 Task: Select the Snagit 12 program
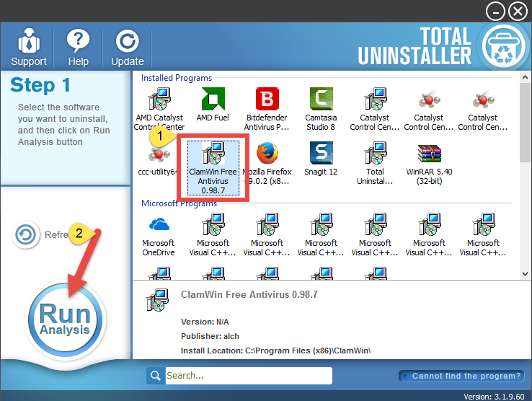[321, 159]
